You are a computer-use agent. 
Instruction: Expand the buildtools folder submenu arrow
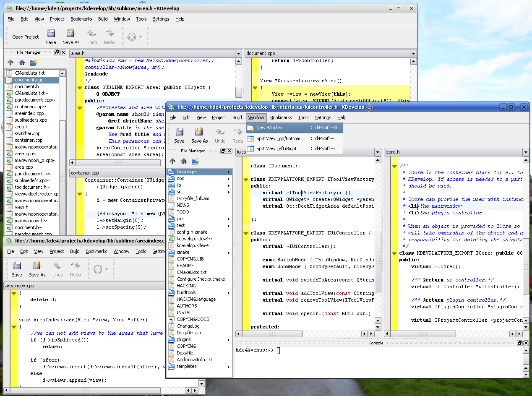(229, 293)
